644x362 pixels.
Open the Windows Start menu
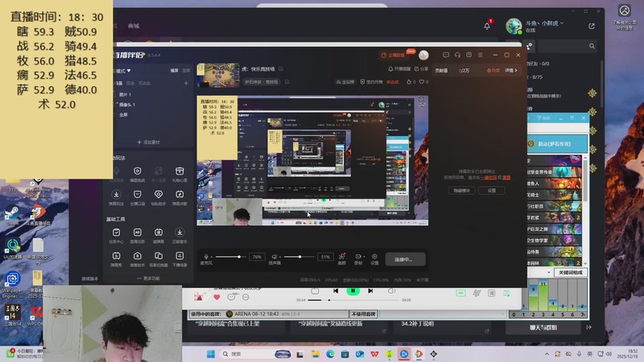click(x=211, y=354)
